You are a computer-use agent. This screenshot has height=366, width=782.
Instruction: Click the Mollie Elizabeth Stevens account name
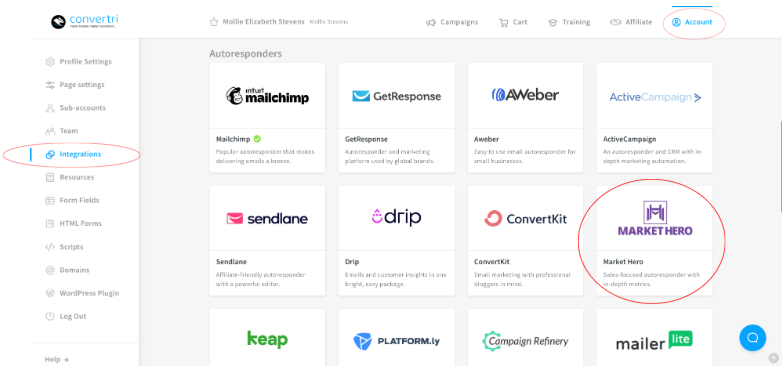(263, 22)
